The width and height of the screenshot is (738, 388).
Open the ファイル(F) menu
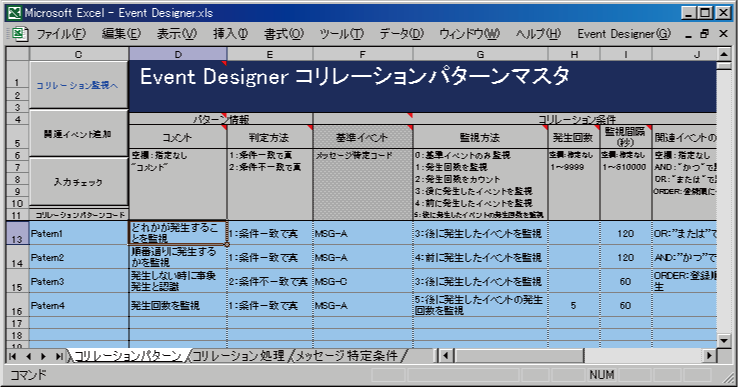pyautogui.click(x=61, y=34)
